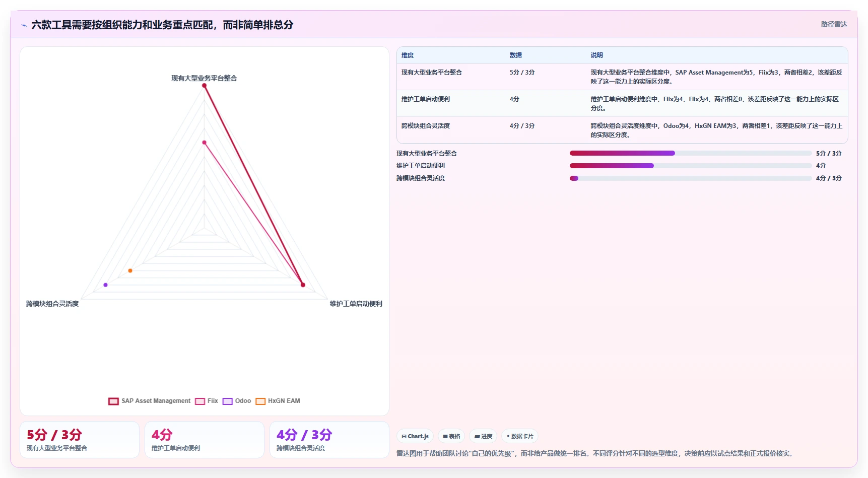
Task: Click radar axis label 跨模块组合灵活度
Action: 52,304
